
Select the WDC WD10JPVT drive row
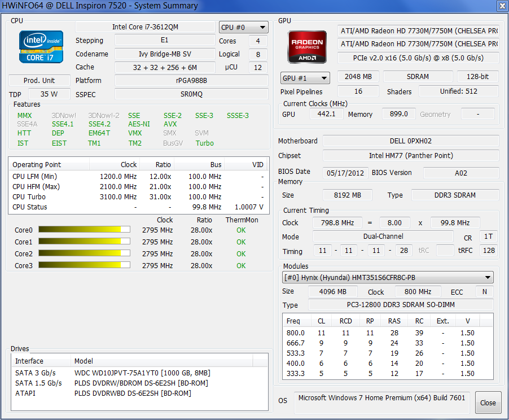coord(142,373)
